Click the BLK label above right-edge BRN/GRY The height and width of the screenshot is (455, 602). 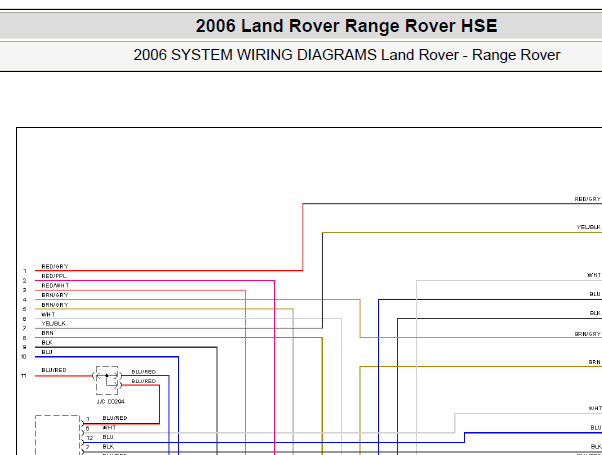tap(595, 313)
